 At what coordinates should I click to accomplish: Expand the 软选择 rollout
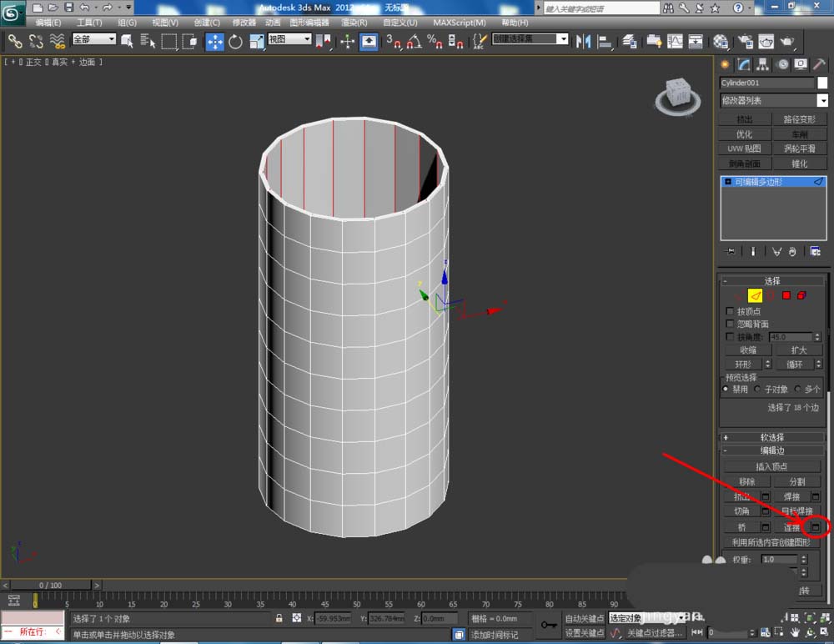coord(771,437)
